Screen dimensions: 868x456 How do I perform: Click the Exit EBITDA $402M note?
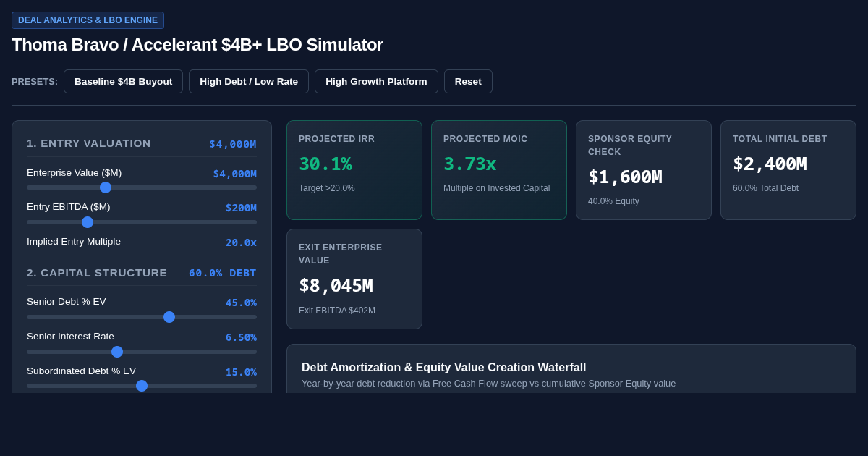click(337, 311)
